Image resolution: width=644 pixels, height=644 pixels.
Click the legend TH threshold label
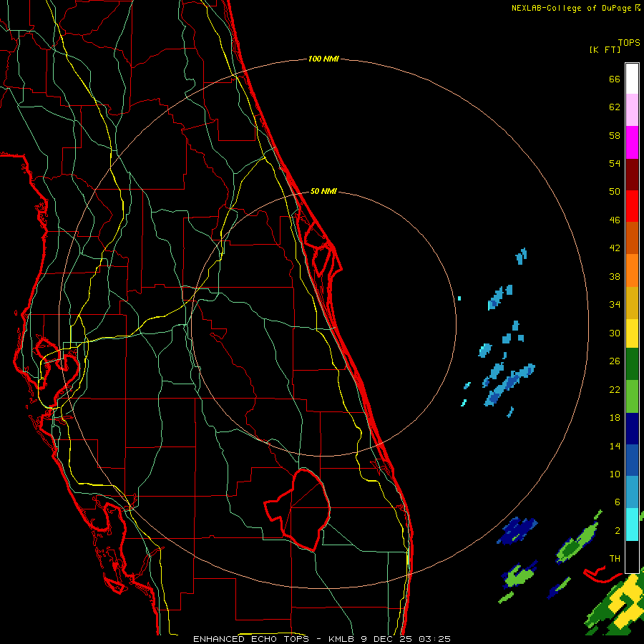pos(615,559)
